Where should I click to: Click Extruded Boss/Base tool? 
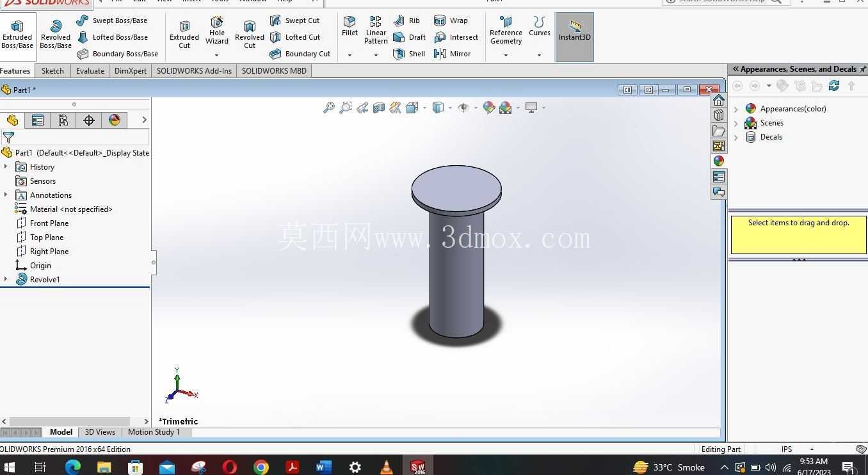tap(17, 35)
